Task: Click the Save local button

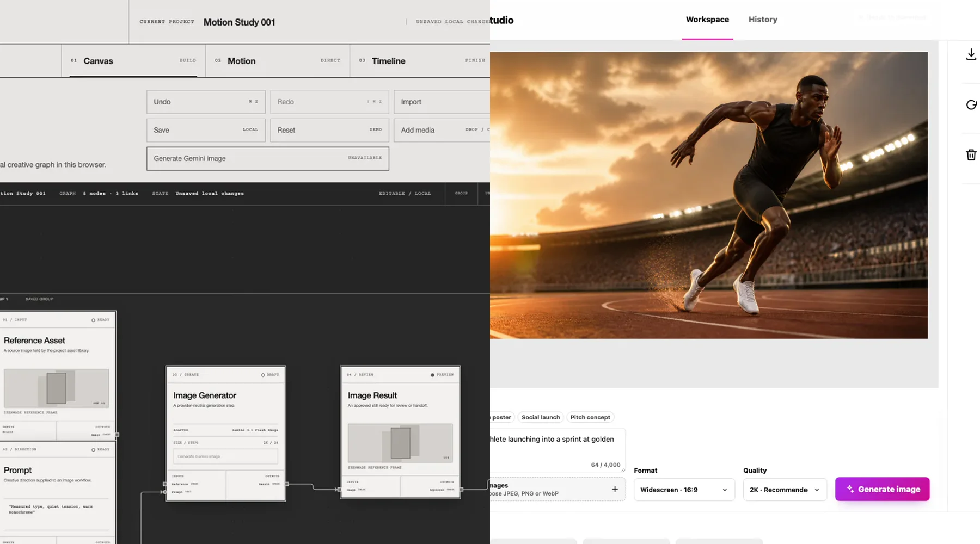Action: pos(206,130)
